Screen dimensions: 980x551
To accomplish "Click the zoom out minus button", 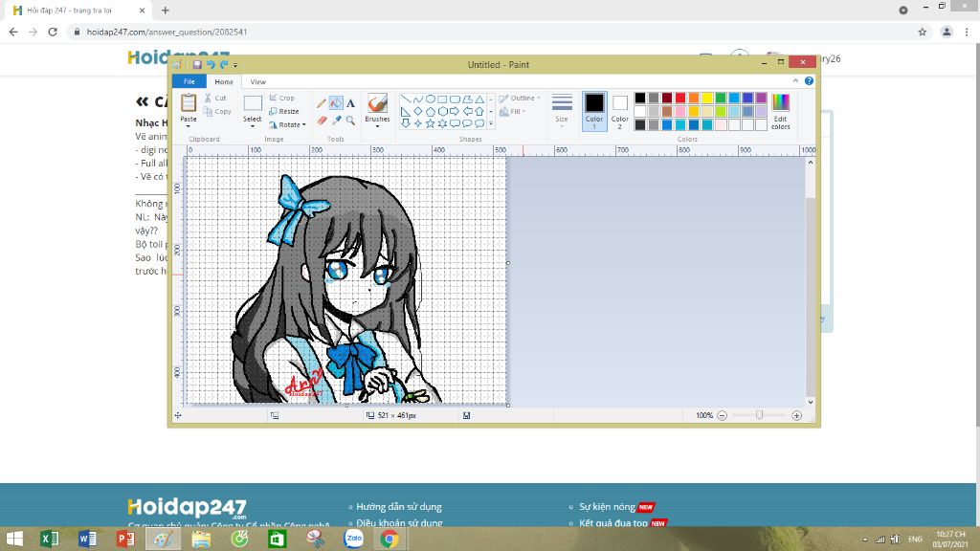I will pos(722,415).
